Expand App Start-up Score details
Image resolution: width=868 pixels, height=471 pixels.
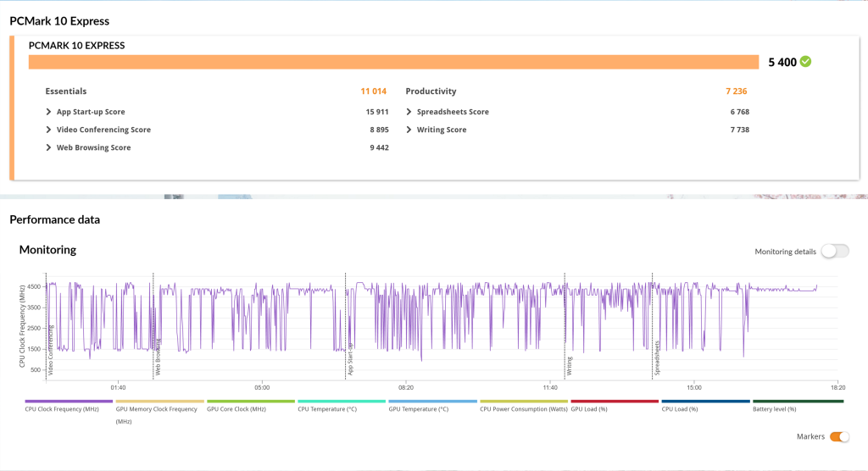[48, 112]
